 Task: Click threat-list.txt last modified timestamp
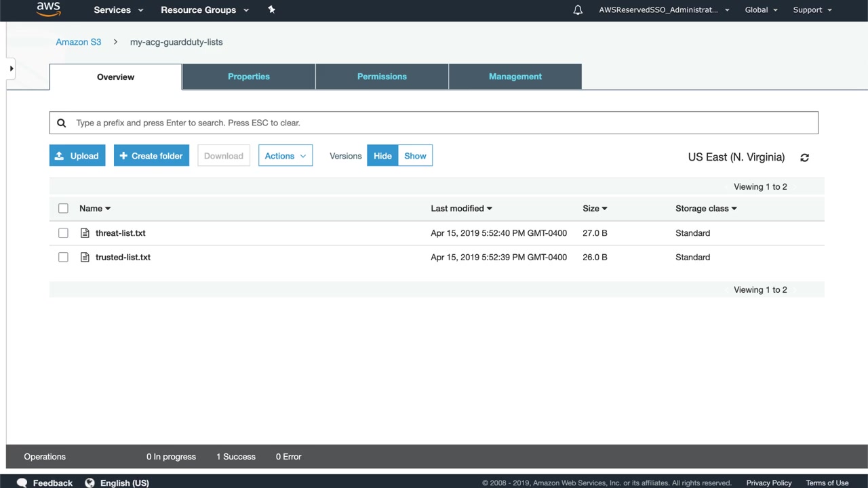click(x=499, y=233)
